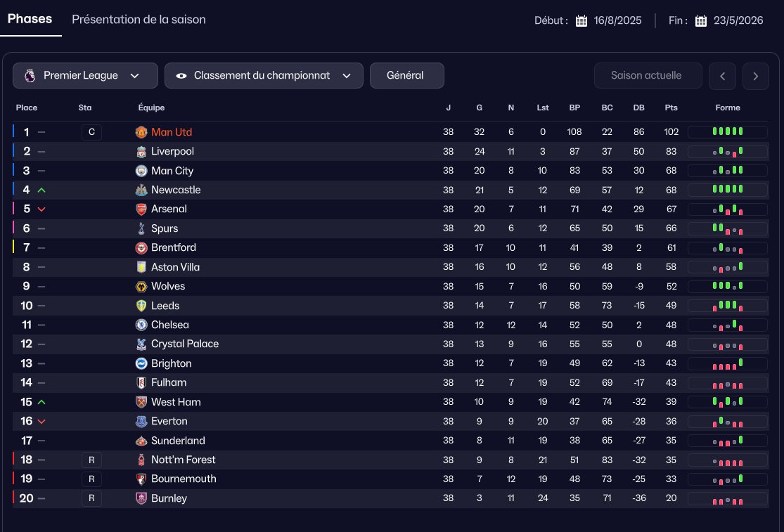The height and width of the screenshot is (532, 784).
Task: Click Nott'm Forest relegation 'R' badge
Action: [91, 460]
